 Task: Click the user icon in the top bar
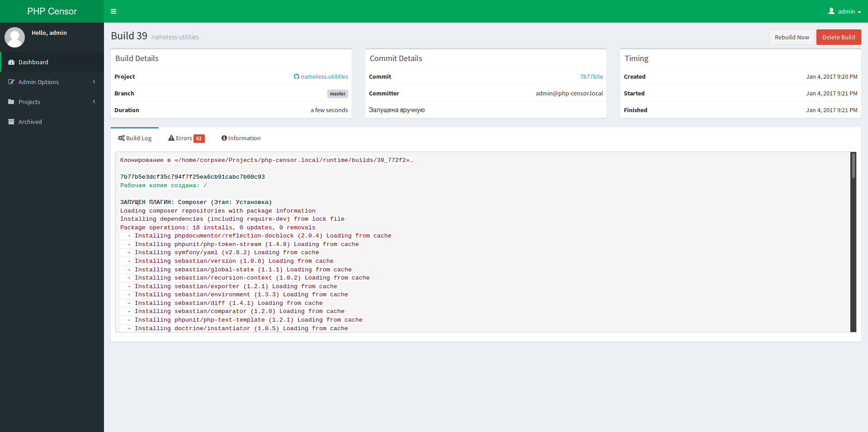pos(831,11)
